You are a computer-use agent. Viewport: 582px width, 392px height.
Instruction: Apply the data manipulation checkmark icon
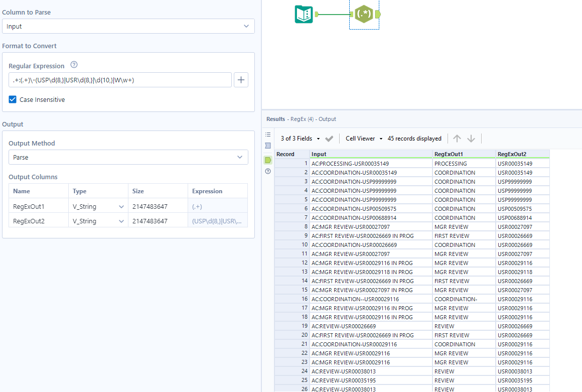(x=329, y=138)
